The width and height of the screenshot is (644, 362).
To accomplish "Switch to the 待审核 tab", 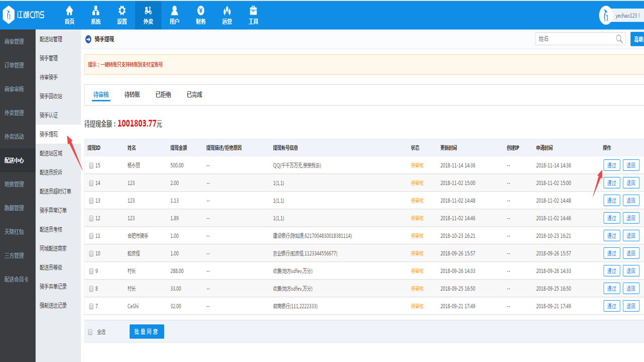I will [x=101, y=95].
